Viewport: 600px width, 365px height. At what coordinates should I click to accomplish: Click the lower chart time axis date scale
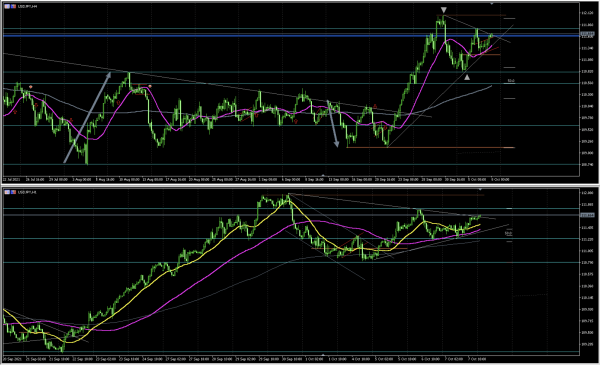[x=291, y=359]
